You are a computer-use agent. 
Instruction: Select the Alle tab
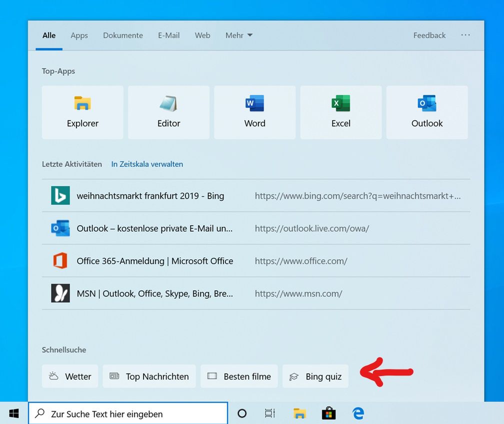[x=49, y=35]
